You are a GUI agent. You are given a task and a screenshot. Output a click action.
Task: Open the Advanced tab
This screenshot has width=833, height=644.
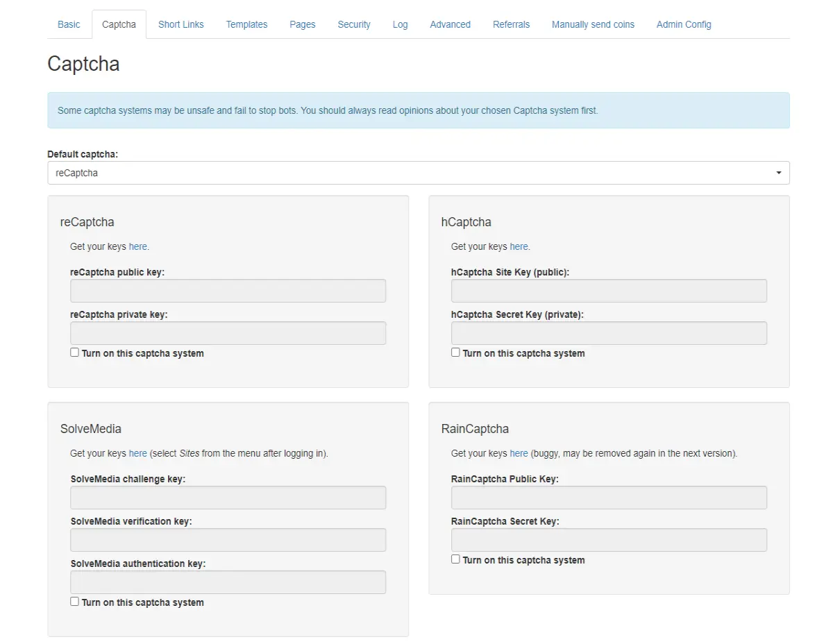click(451, 24)
